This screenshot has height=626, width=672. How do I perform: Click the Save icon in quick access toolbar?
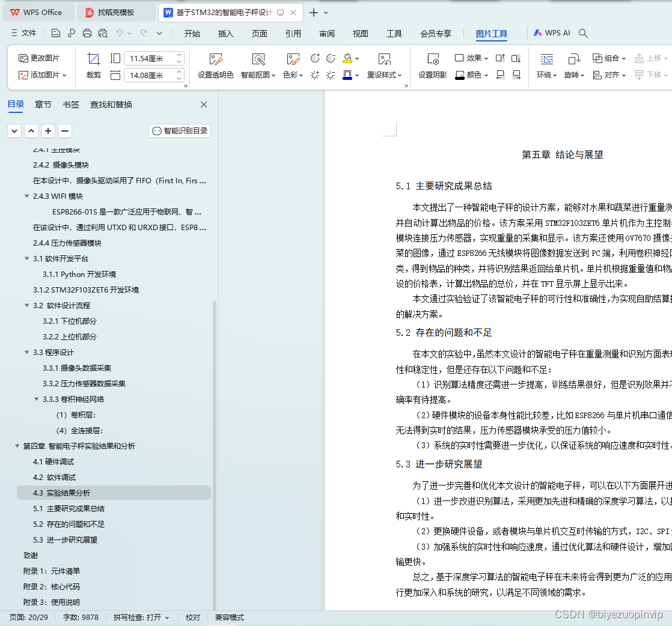tap(55, 33)
